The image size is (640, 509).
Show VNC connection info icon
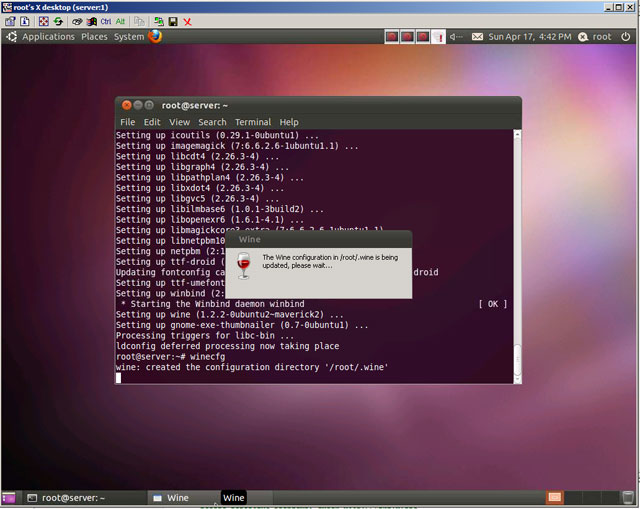(25, 22)
